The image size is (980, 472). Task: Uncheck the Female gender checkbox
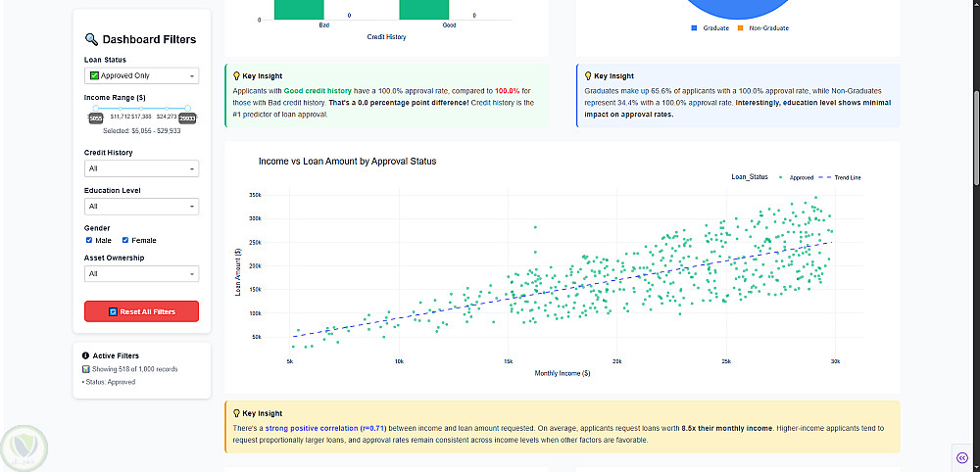tap(125, 240)
